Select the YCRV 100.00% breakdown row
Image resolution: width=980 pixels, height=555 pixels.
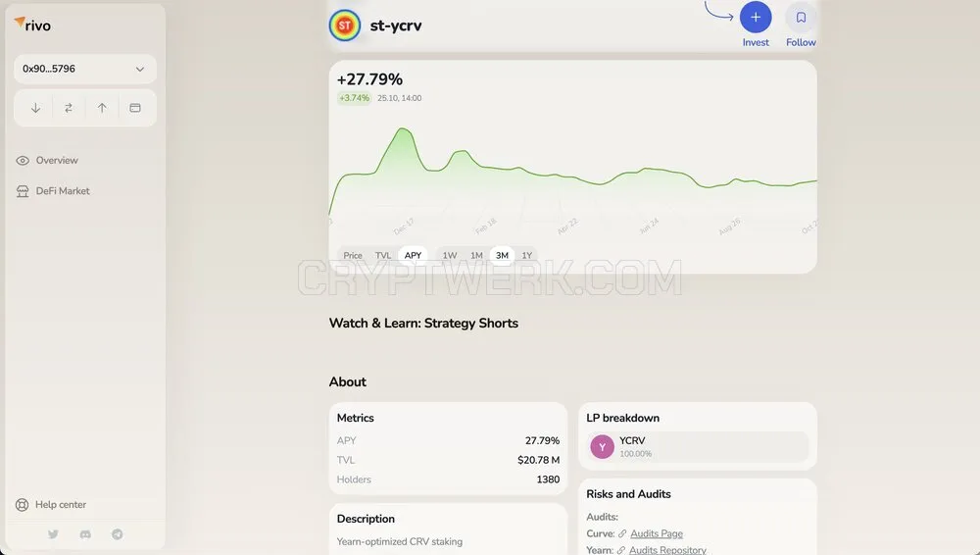pyautogui.click(x=698, y=447)
